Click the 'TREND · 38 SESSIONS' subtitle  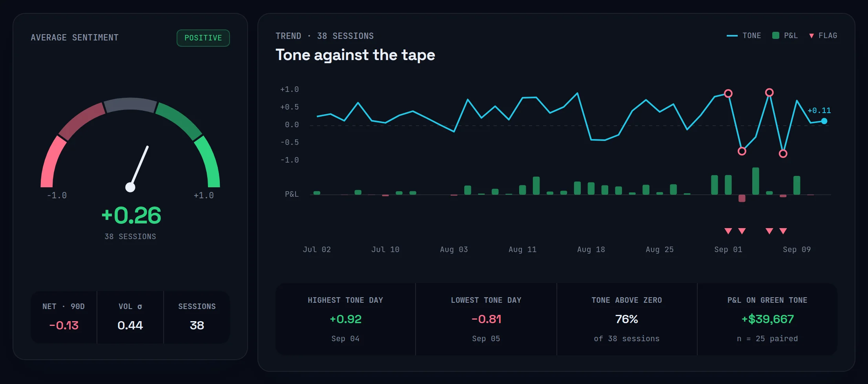[x=325, y=36]
